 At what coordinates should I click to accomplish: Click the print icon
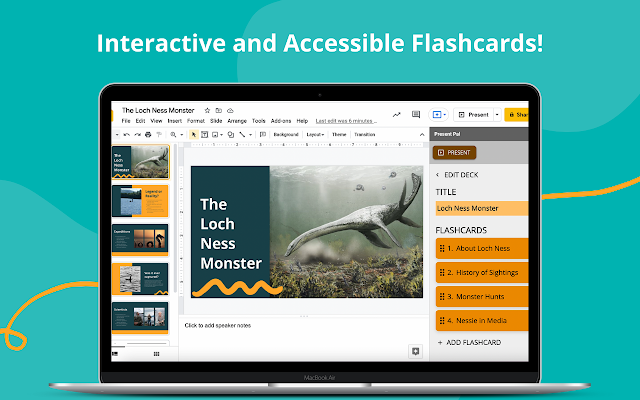[x=148, y=134]
